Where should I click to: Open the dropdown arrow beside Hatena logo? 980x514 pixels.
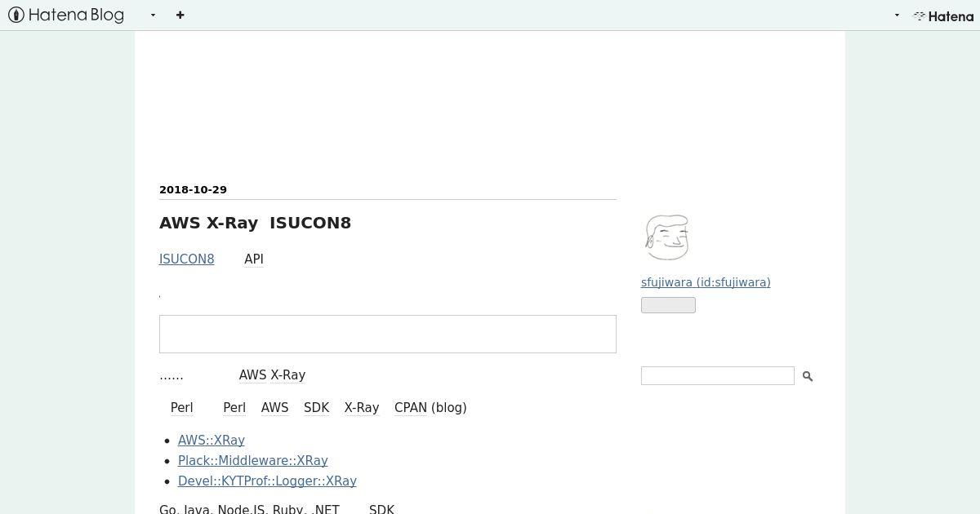point(897,16)
